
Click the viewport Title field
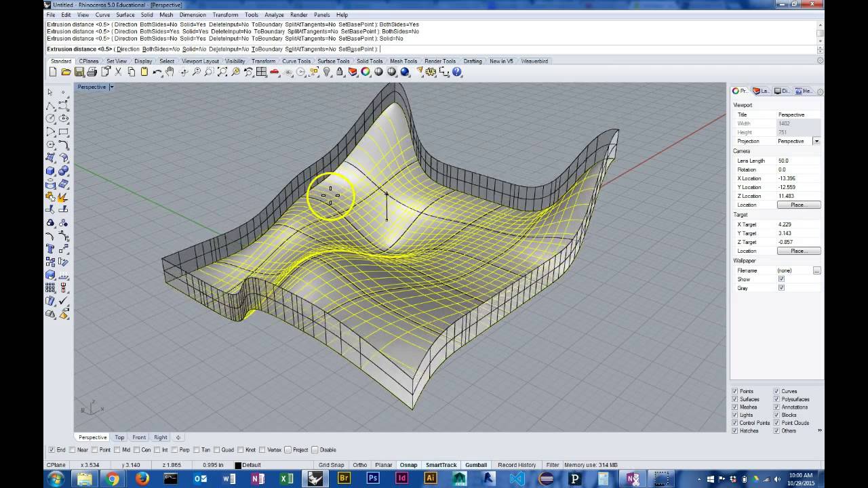tap(798, 115)
